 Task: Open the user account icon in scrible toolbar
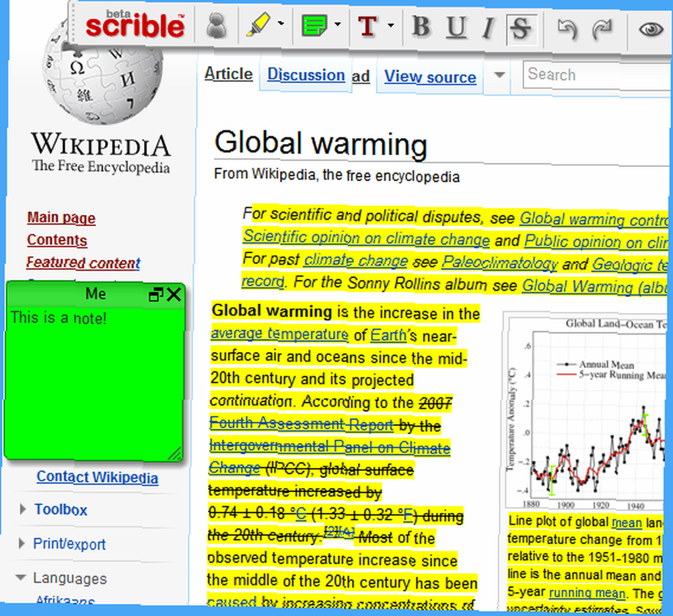coord(216,26)
